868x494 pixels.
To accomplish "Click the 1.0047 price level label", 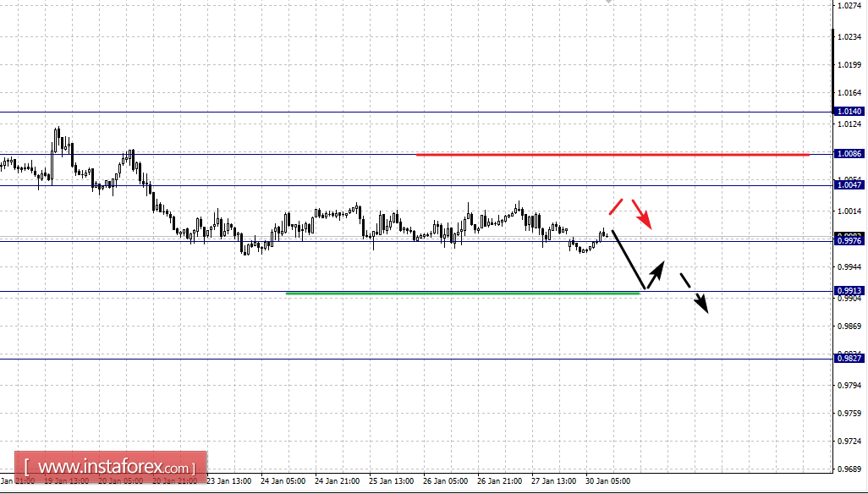I will tap(849, 185).
